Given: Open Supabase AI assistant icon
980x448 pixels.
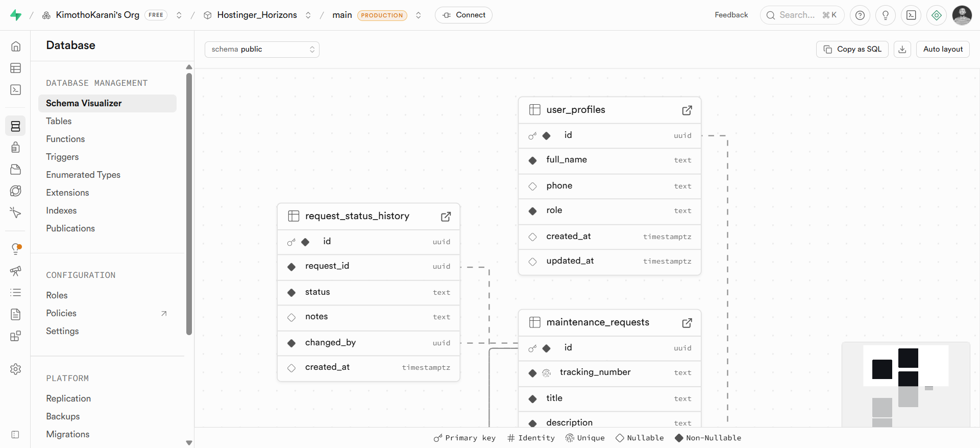Looking at the screenshot, I should pos(937,15).
